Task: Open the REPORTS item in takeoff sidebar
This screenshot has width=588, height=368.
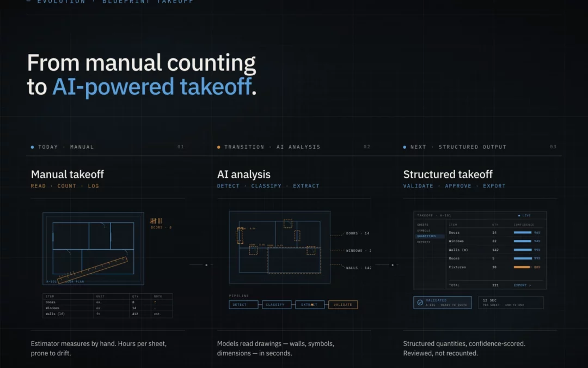Action: pos(424,242)
